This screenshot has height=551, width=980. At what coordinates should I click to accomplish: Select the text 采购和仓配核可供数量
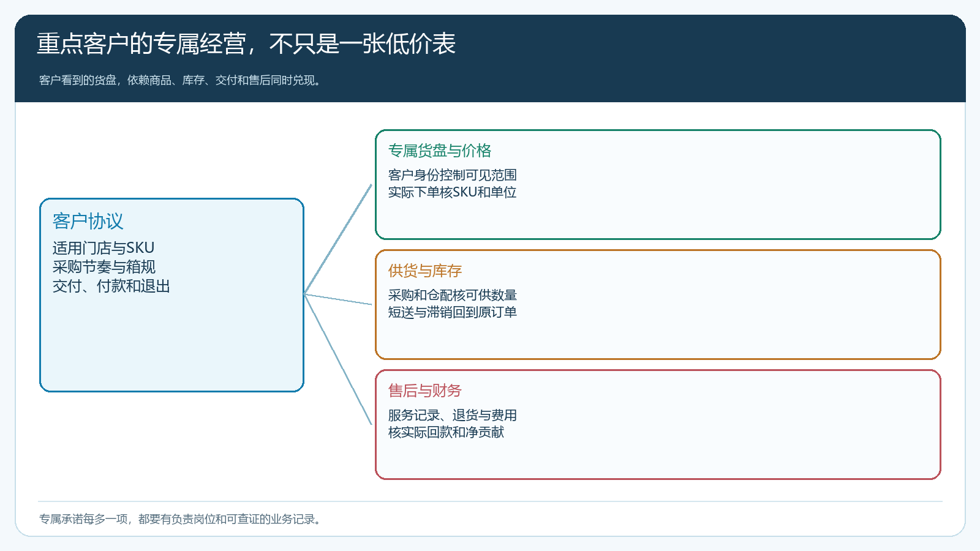pos(453,295)
